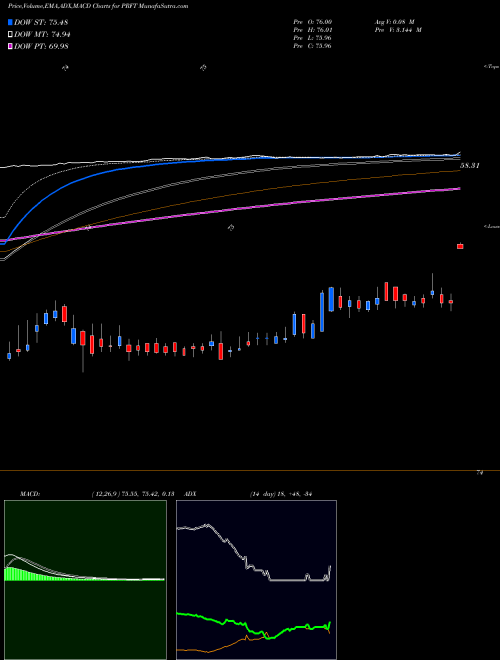
Task: Click the 'Pre L: 75.96' value
Action: 312,38
